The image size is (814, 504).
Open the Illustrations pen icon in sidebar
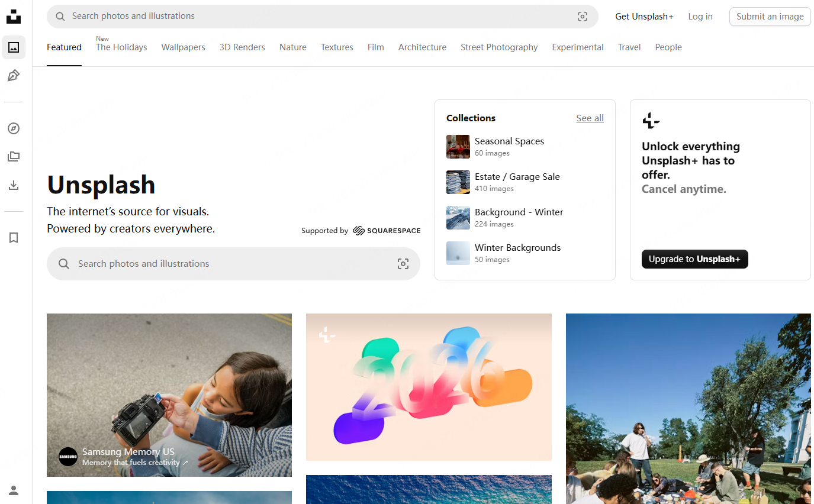[x=14, y=76]
